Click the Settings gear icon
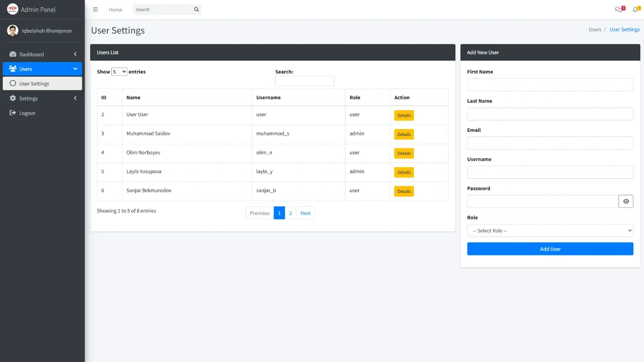 pos(13,98)
